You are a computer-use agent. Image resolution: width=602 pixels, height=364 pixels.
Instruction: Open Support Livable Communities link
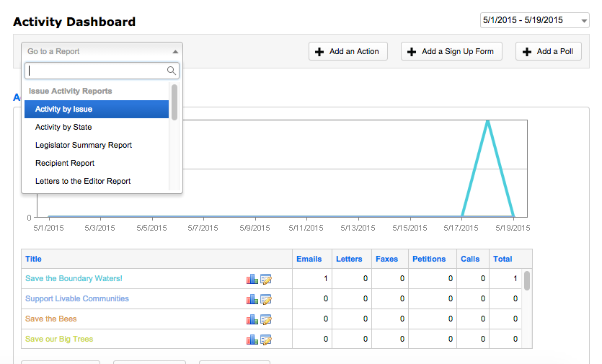point(77,298)
